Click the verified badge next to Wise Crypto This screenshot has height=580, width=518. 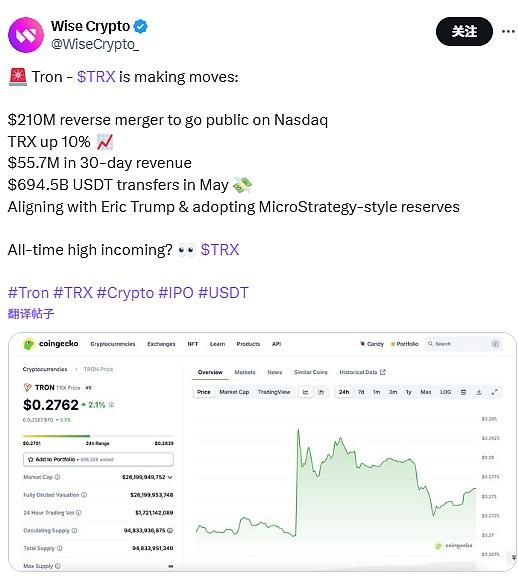coord(141,26)
